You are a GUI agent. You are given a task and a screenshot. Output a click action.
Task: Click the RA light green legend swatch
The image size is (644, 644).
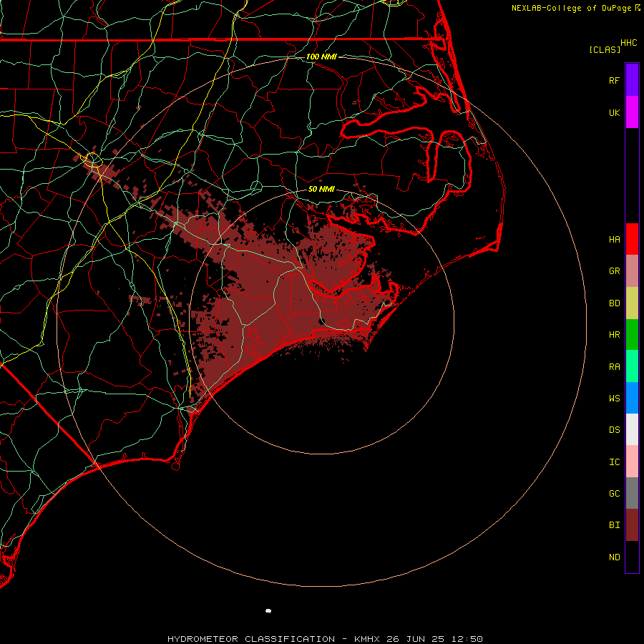tap(632, 366)
